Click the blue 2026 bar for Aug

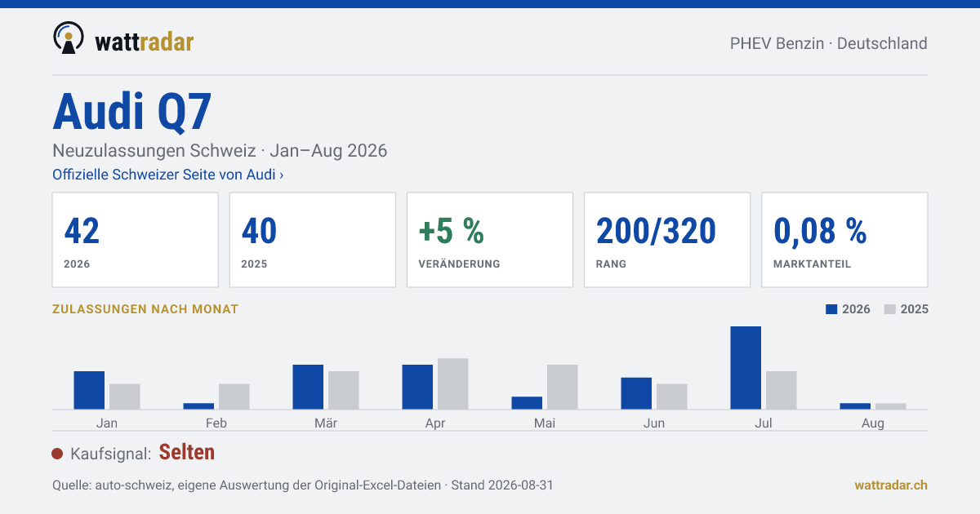coord(855,406)
